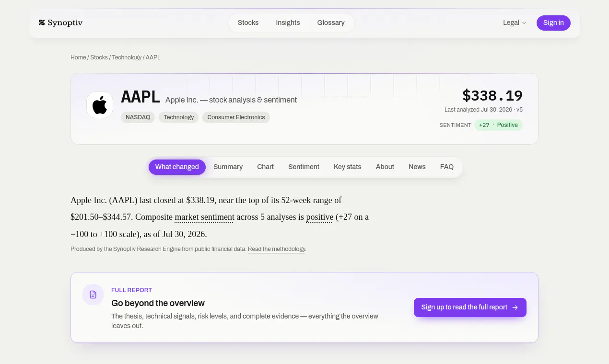
Task: Go to Home breadcrumb
Action: tap(78, 57)
